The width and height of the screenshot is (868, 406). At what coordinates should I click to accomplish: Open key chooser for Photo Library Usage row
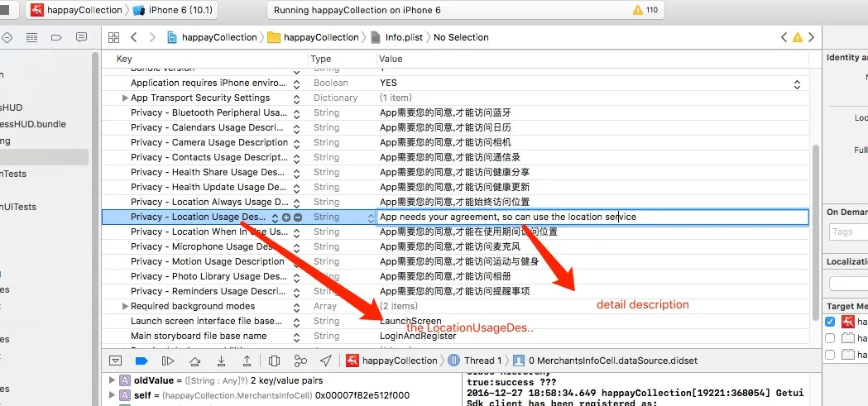[297, 276]
